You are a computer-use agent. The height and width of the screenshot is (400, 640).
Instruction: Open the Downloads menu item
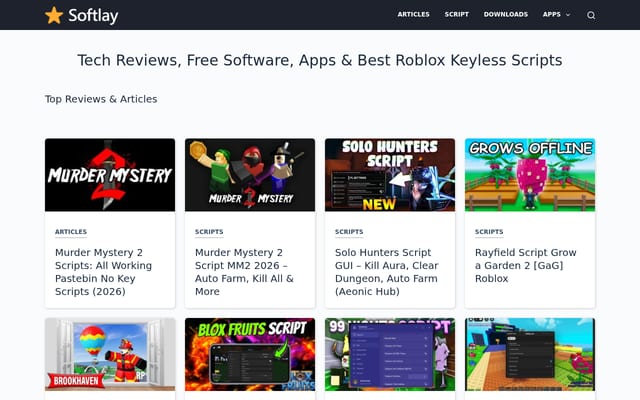(506, 14)
